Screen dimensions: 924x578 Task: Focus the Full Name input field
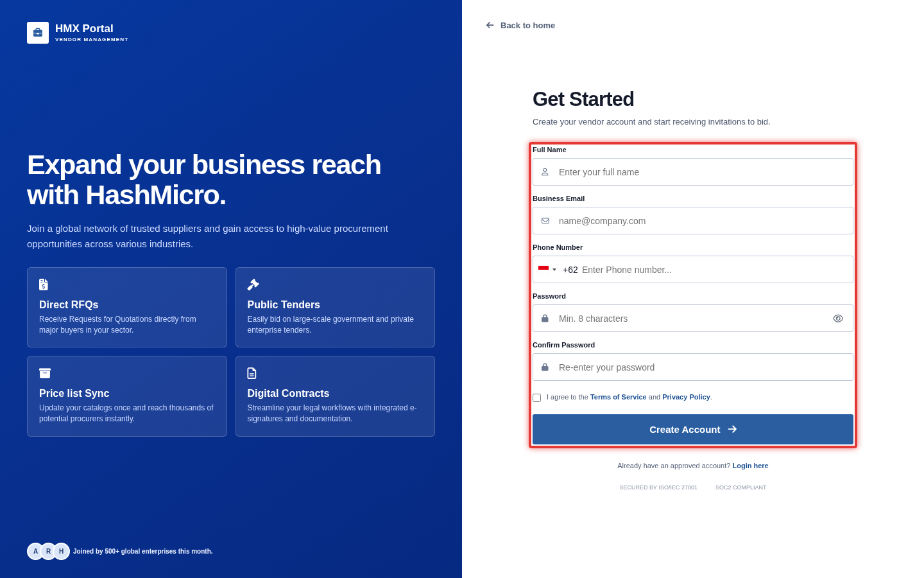pyautogui.click(x=693, y=172)
